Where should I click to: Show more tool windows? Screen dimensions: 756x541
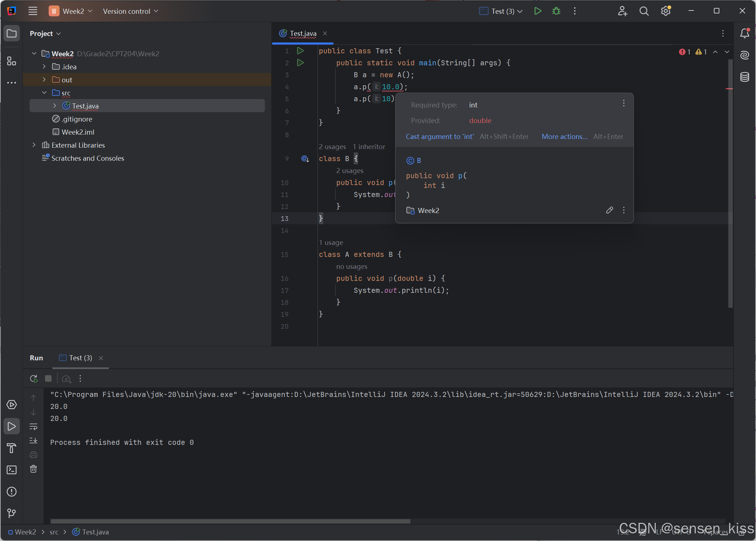pos(12,83)
